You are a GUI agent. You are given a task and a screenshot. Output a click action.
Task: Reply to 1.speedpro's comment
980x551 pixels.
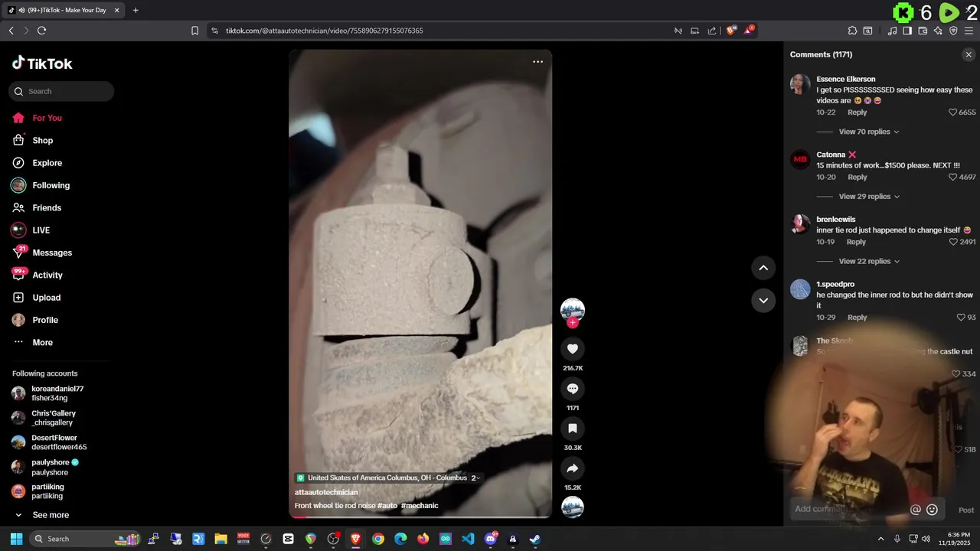(x=857, y=318)
